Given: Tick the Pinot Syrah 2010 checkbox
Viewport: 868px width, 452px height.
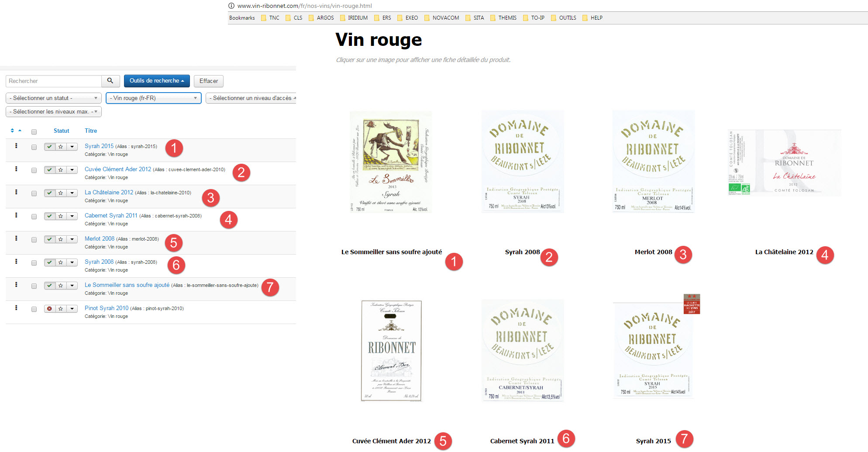Looking at the screenshot, I should click(x=34, y=309).
